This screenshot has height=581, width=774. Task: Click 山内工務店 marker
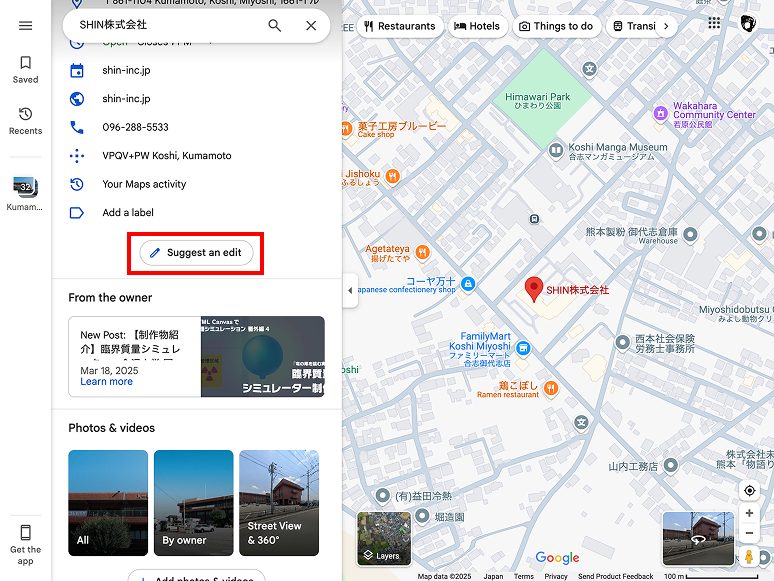pyautogui.click(x=670, y=465)
